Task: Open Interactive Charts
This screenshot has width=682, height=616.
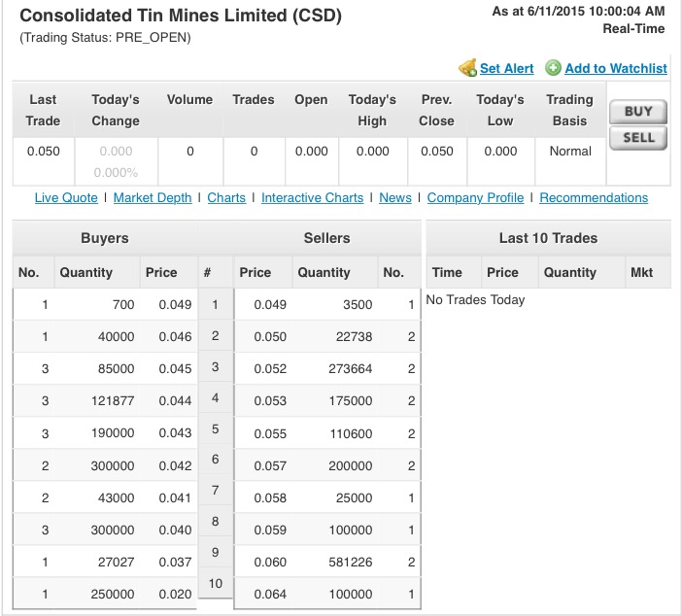Action: click(x=312, y=197)
